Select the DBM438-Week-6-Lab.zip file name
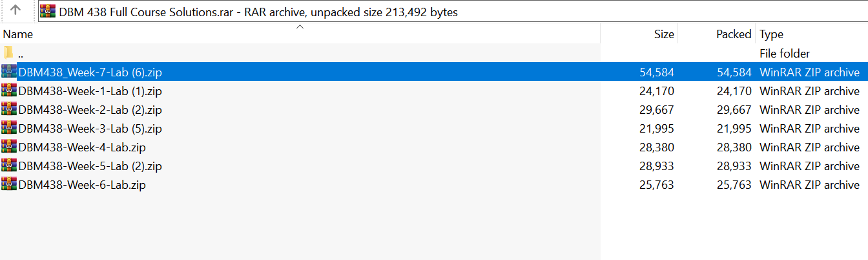 pos(82,184)
